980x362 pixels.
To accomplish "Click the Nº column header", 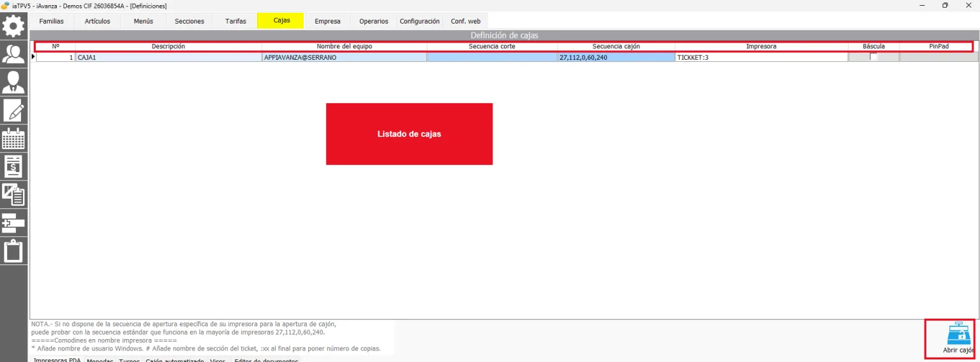I will point(56,47).
